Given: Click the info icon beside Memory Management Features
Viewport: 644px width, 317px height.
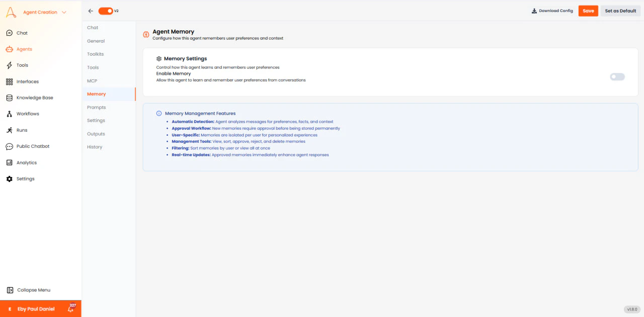Looking at the screenshot, I should tap(159, 114).
